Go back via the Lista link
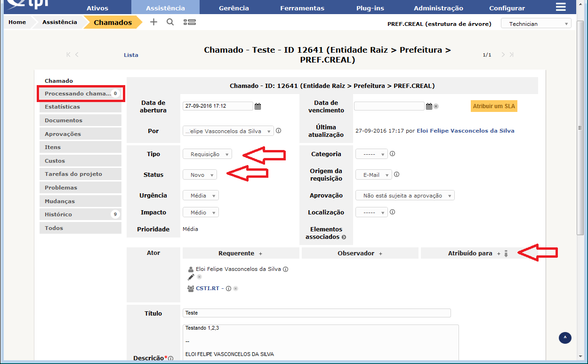 click(131, 55)
